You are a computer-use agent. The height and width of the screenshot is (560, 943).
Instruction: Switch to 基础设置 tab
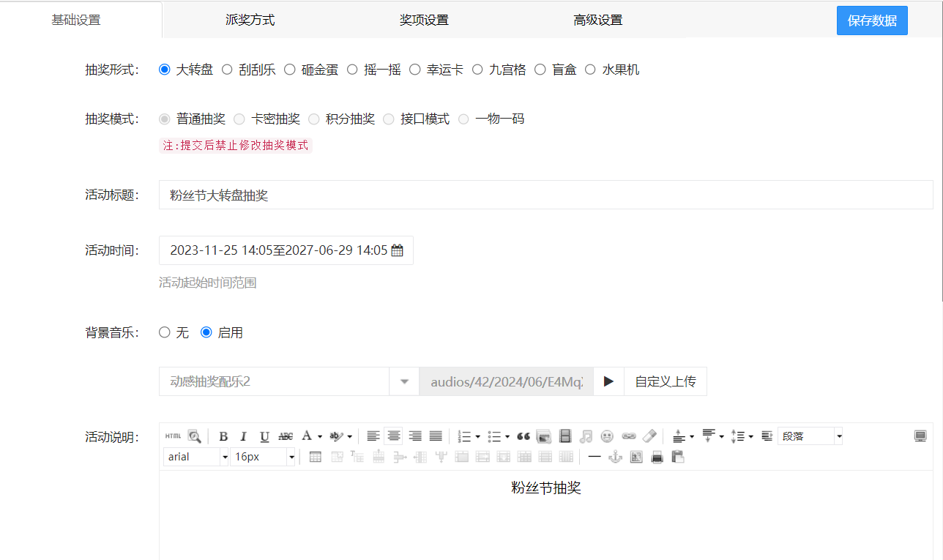click(x=76, y=20)
